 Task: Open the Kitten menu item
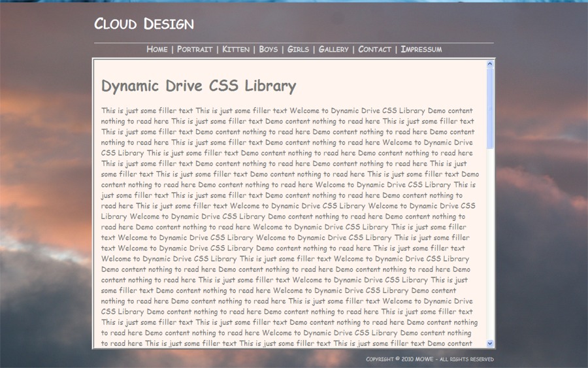click(236, 49)
